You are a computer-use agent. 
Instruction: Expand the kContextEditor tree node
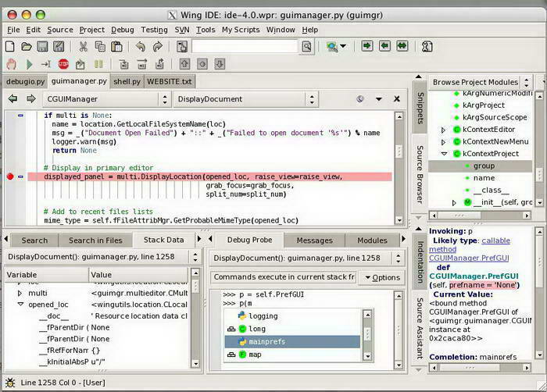(444, 130)
